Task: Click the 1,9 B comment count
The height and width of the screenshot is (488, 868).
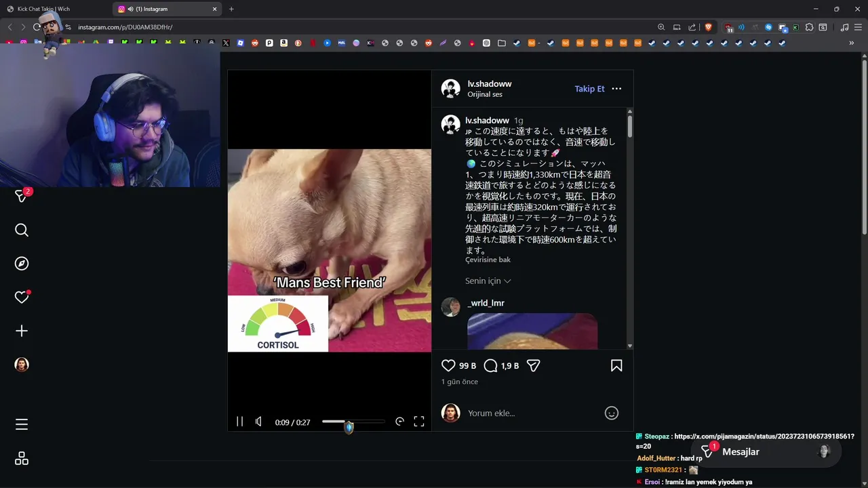Action: pyautogui.click(x=510, y=366)
